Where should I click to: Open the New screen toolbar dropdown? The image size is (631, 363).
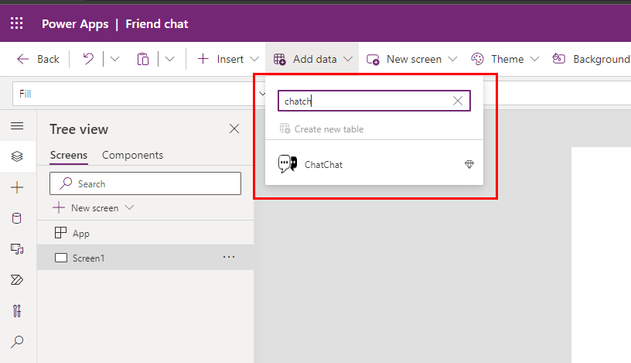pos(412,59)
